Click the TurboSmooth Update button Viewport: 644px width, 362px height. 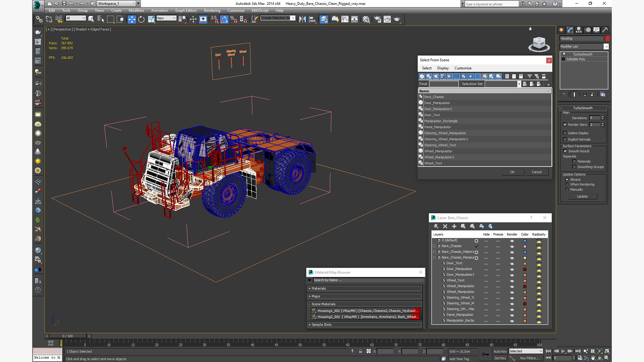click(582, 197)
